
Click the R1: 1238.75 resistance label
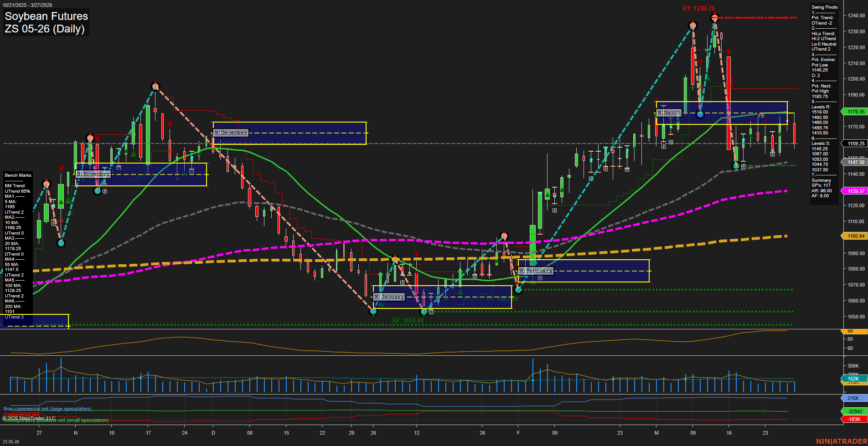pos(699,7)
